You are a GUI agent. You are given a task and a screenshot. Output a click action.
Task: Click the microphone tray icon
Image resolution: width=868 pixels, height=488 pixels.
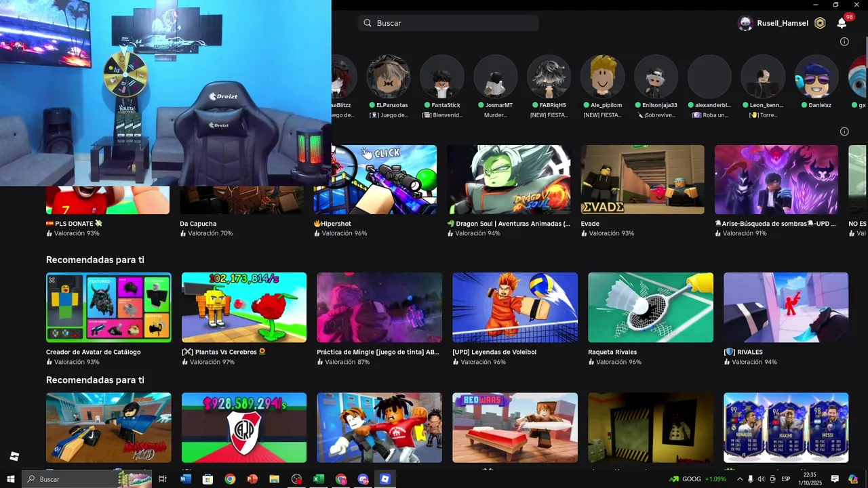coord(750,479)
